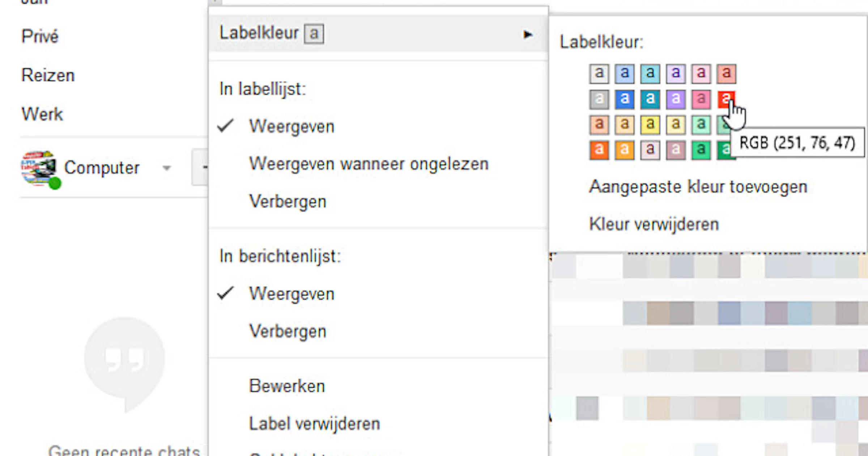Pick the dark teal swatch with white letter
Viewport: 868px width, 456px height.
click(x=650, y=99)
